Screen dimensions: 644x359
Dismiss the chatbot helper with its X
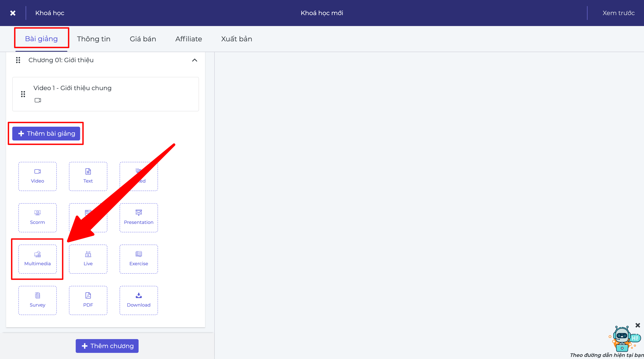638,325
